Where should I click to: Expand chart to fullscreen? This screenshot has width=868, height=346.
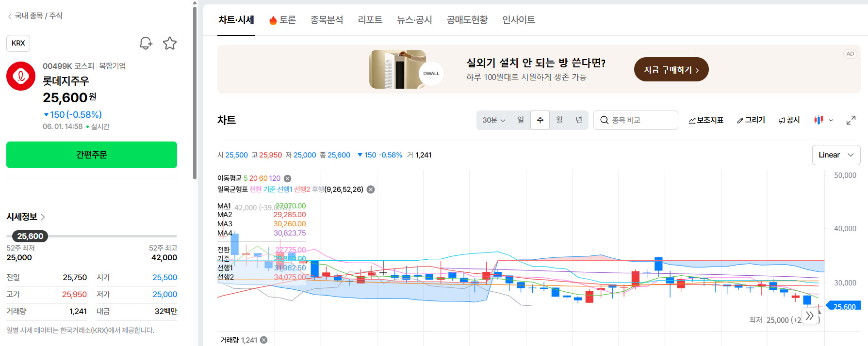851,120
